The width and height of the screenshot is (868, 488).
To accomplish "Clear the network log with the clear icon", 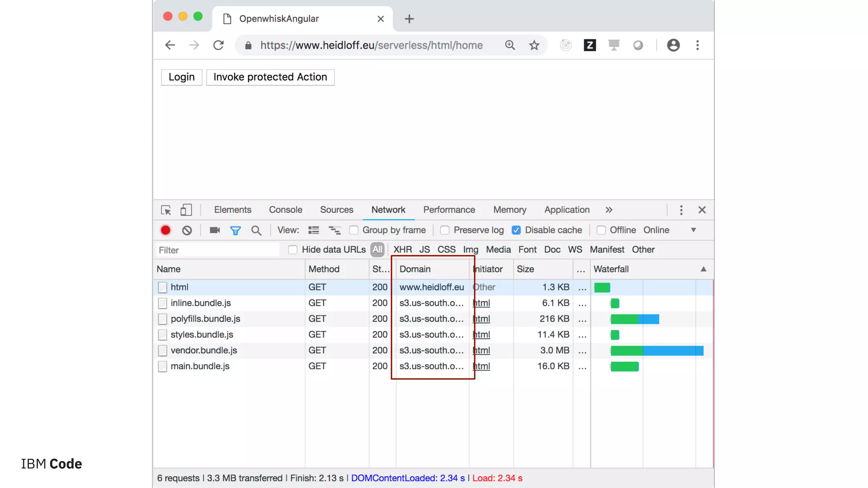I will coord(187,230).
